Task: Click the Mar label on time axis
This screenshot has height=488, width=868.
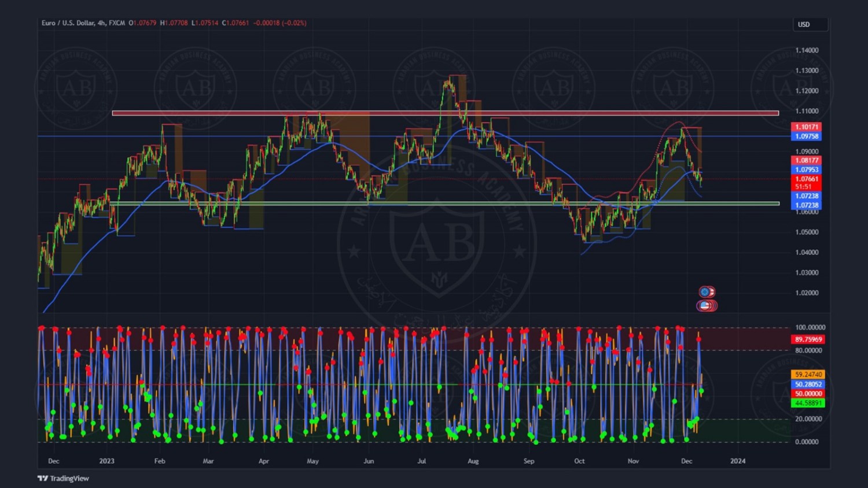Action: point(208,461)
